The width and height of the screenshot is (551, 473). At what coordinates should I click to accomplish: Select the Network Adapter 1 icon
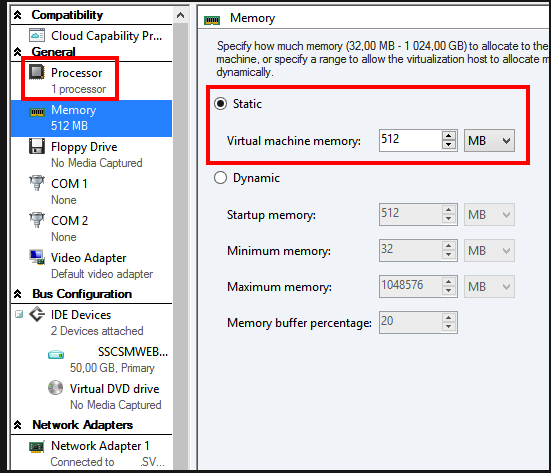pyautogui.click(x=37, y=446)
